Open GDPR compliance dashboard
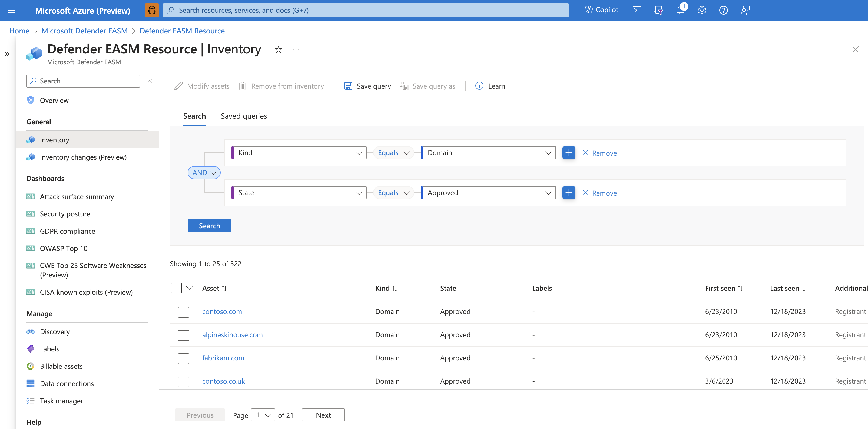Viewport: 868px width, 429px height. [68, 231]
